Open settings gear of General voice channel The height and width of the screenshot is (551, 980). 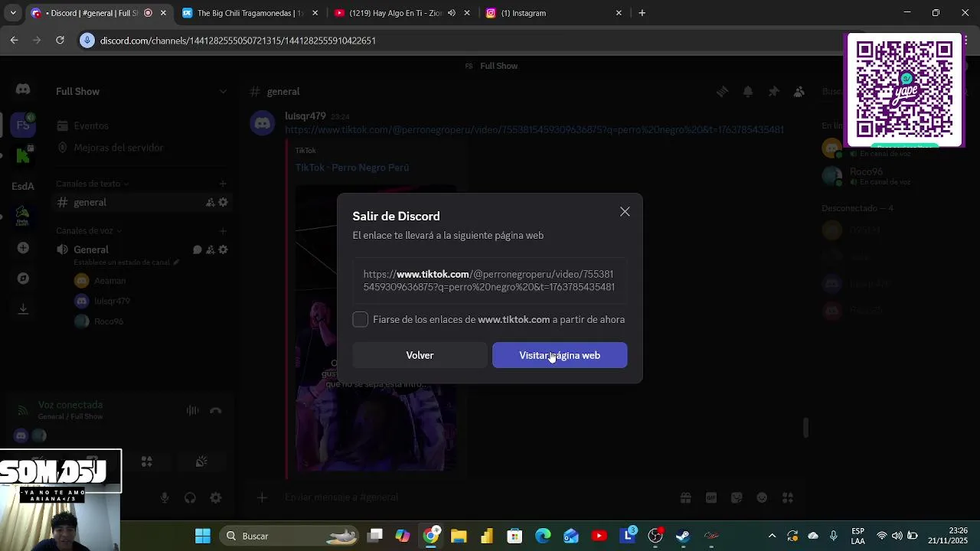tap(223, 249)
